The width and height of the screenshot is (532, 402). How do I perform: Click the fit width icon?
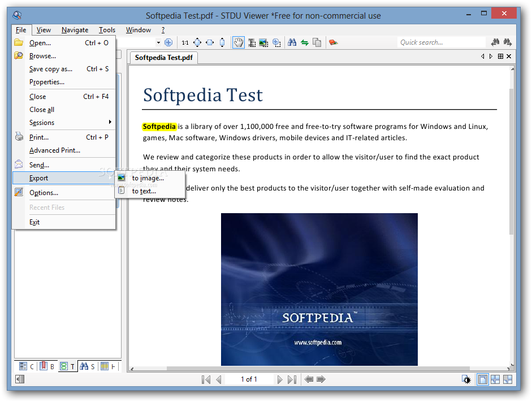210,42
